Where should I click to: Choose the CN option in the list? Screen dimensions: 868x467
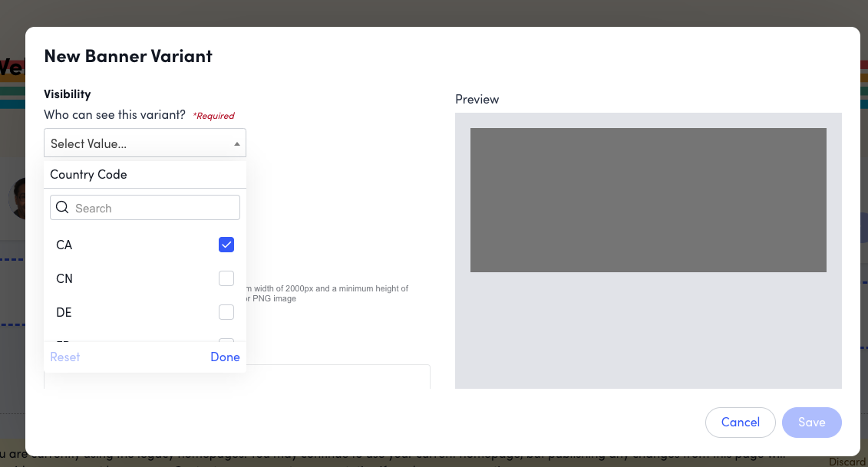coord(64,278)
